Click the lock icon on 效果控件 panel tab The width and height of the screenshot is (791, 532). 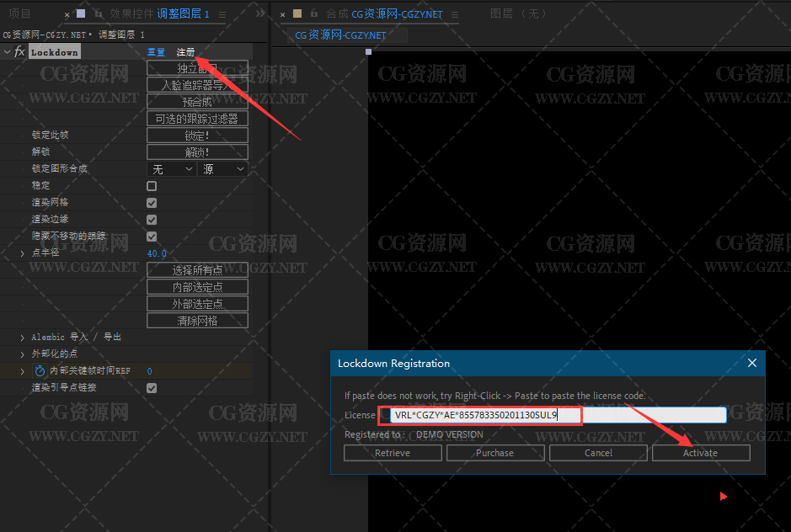click(99, 13)
